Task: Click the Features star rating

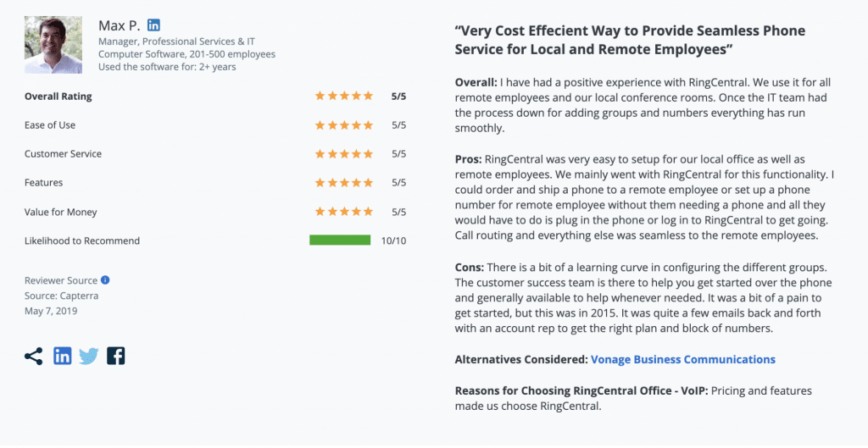Action: tap(343, 183)
